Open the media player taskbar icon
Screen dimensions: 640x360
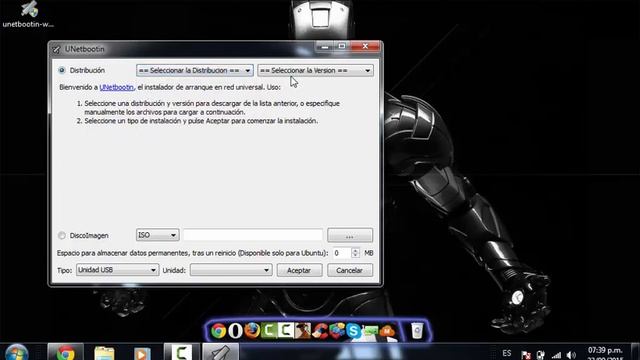pyautogui.click(x=142, y=353)
